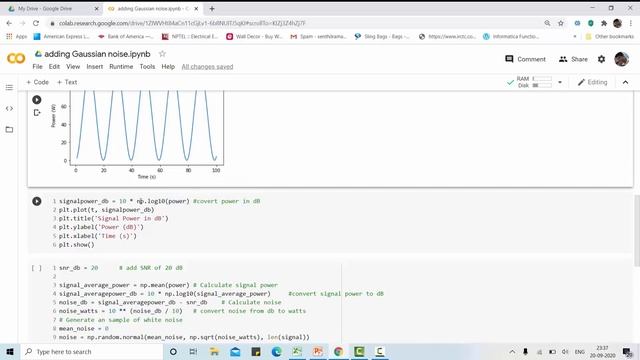Viewport: 640px width, 360px height.
Task: Open the Files folder sidebar icon
Action: click(x=9, y=130)
